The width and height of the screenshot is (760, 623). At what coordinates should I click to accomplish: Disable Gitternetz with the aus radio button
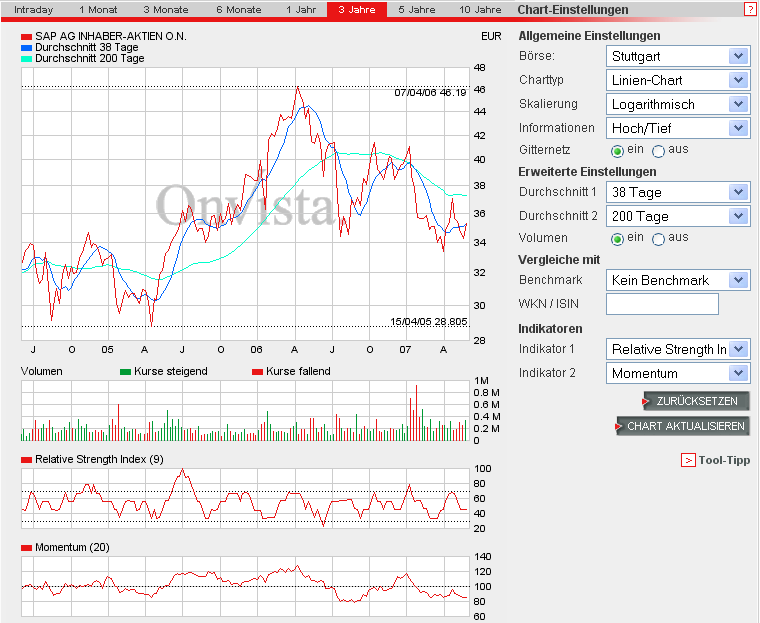(x=658, y=151)
